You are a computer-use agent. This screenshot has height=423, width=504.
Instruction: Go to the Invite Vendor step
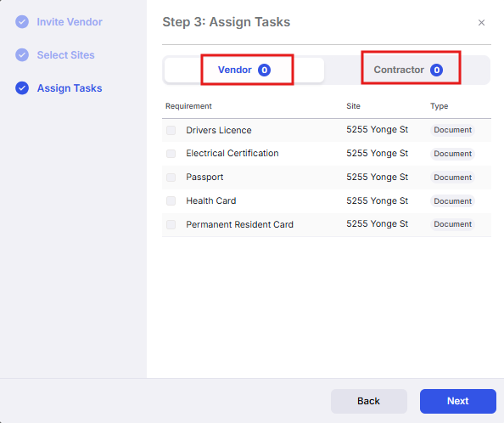tap(70, 22)
